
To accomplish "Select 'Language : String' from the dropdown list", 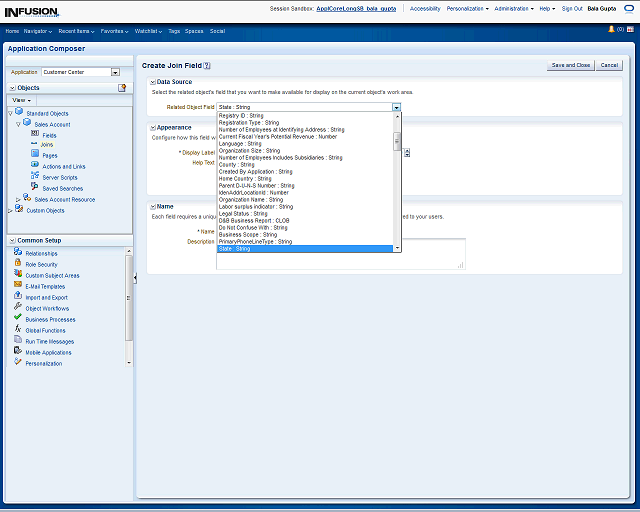I will pyautogui.click(x=240, y=143).
